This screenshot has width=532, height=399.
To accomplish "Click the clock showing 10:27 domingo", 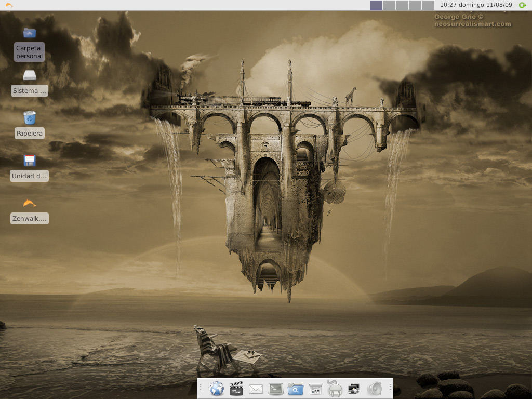I will tap(476, 5).
